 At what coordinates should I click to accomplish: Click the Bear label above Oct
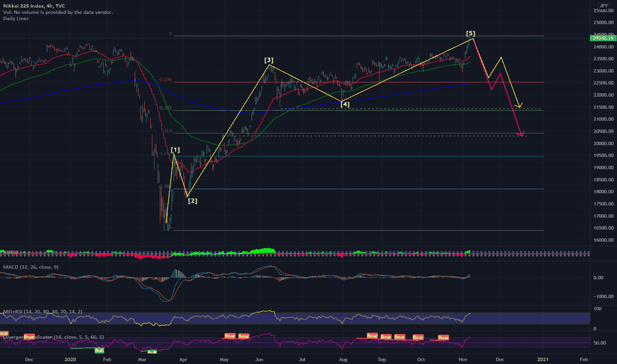coord(418,338)
